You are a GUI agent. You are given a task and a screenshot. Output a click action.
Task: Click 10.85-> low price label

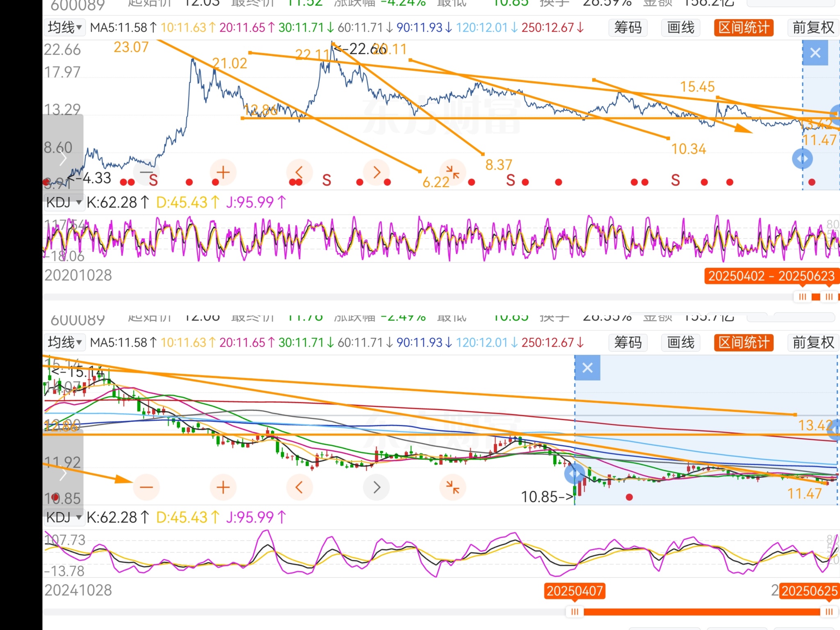[x=547, y=497]
